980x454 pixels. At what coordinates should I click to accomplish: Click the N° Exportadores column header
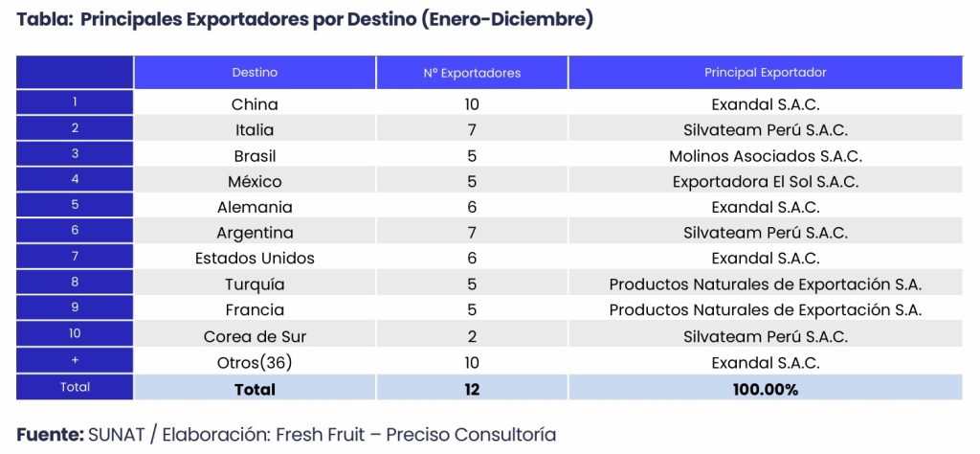click(472, 73)
